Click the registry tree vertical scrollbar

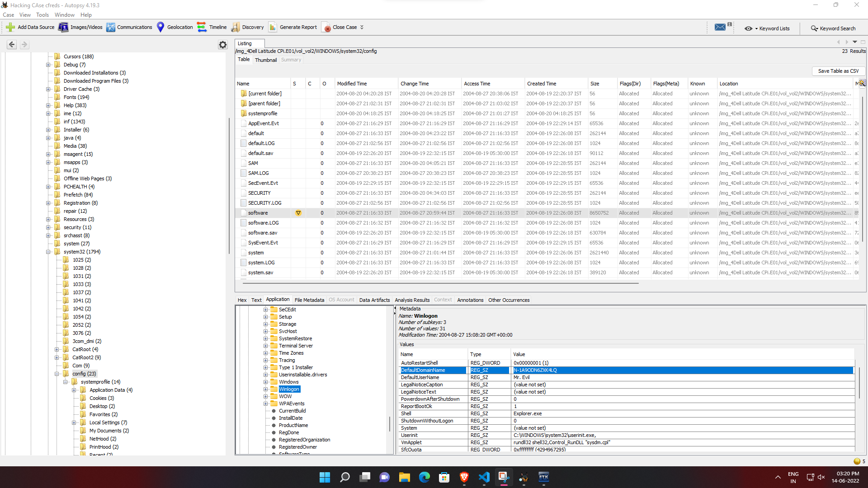click(390, 424)
